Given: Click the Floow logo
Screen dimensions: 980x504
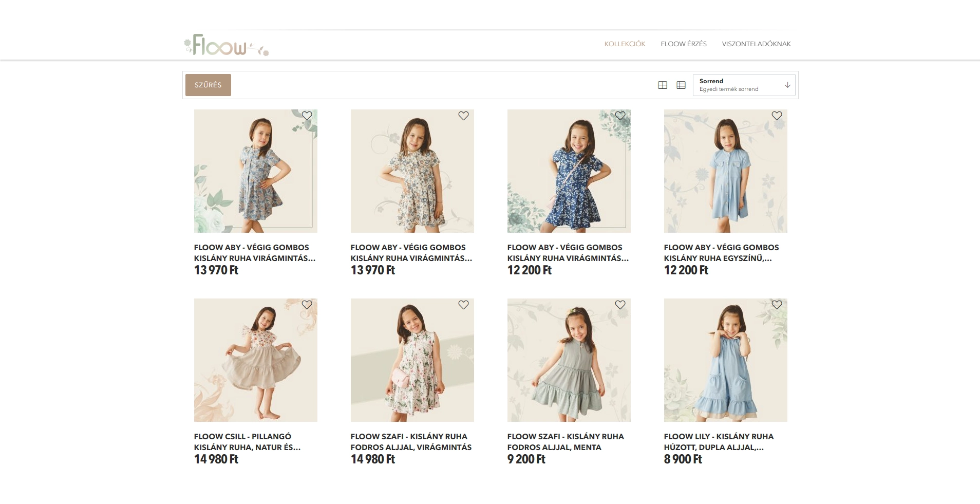Looking at the screenshot, I should click(227, 45).
